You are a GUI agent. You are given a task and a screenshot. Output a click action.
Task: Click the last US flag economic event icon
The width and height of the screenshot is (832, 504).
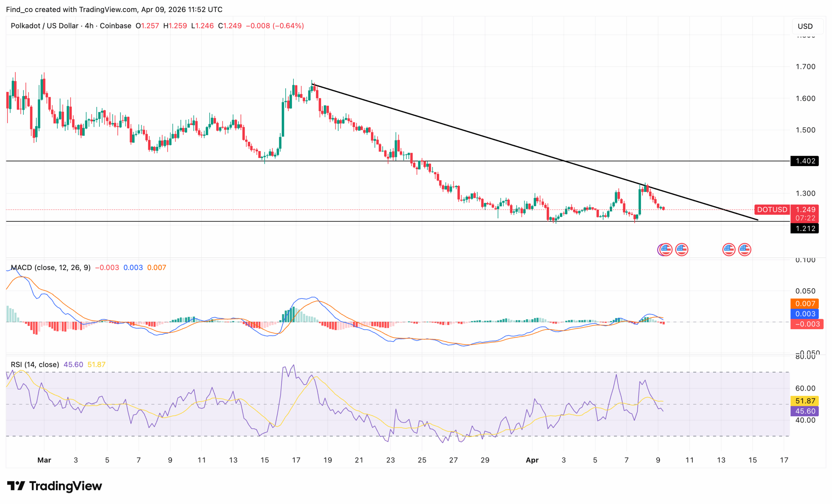pyautogui.click(x=745, y=250)
